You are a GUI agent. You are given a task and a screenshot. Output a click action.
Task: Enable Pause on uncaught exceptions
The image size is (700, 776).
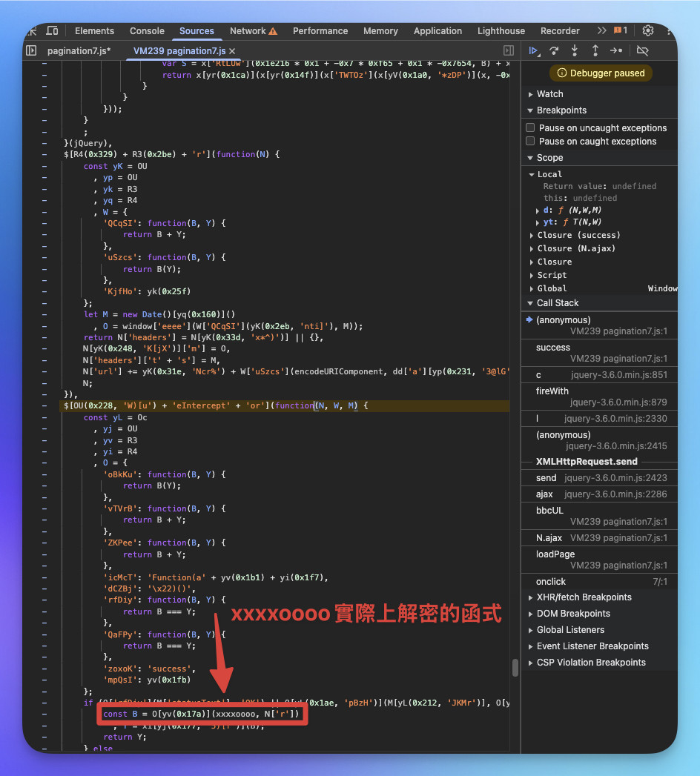tap(530, 127)
